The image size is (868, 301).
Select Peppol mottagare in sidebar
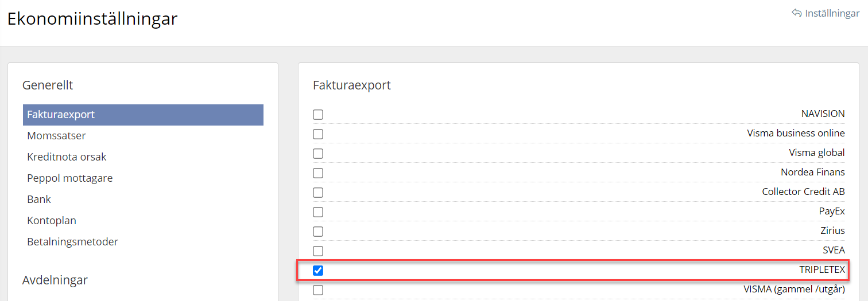tap(69, 178)
